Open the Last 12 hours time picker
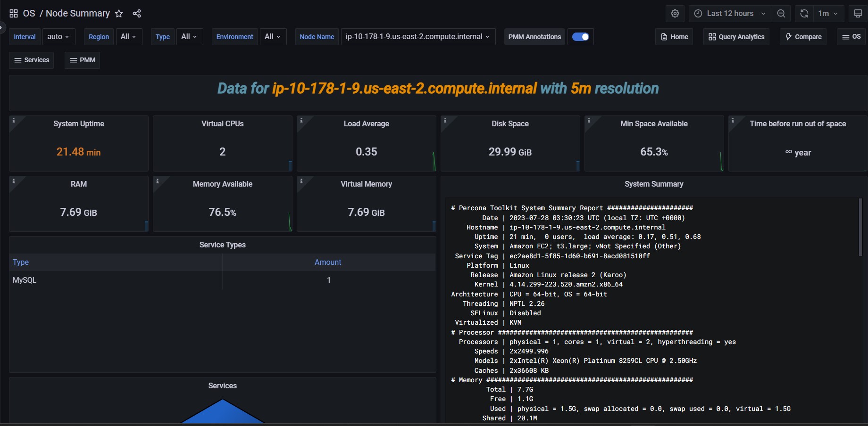 [x=730, y=14]
